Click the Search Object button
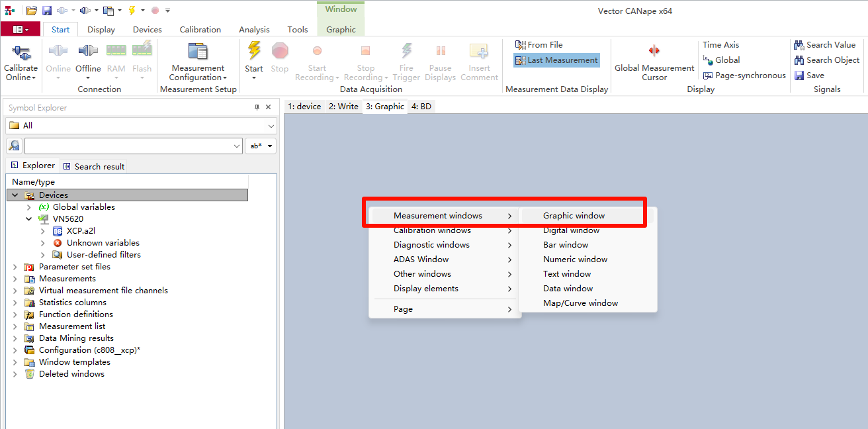868x429 pixels. point(827,60)
